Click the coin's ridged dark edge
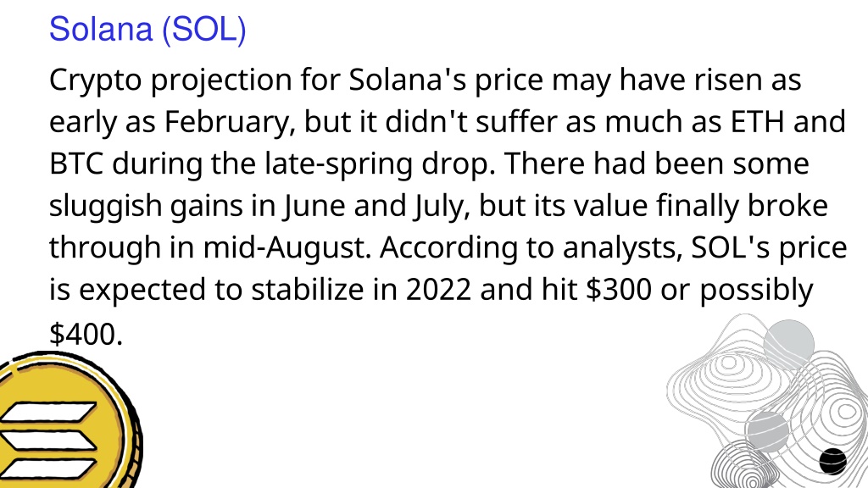The height and width of the screenshot is (488, 868). pyautogui.click(x=131, y=442)
